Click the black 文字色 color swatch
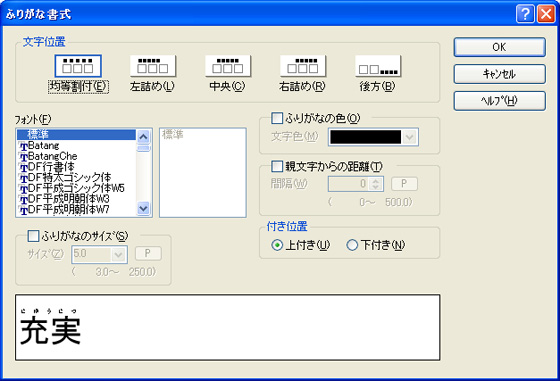 pos(366,137)
